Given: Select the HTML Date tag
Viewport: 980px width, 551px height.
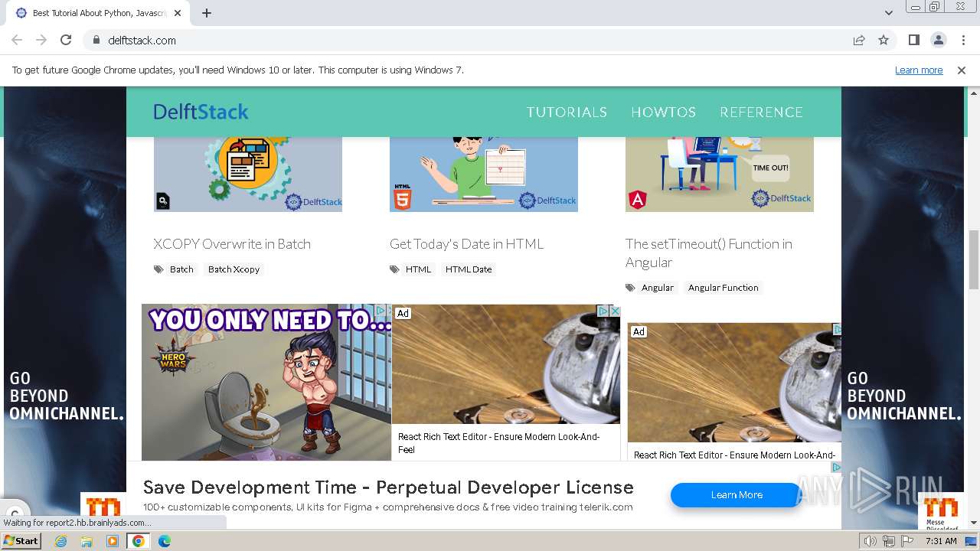Looking at the screenshot, I should click(x=469, y=269).
